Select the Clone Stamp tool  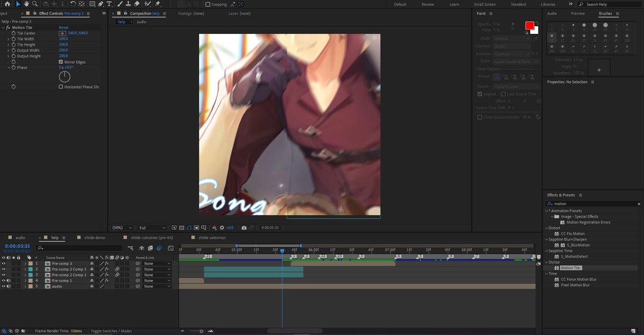[x=128, y=4]
